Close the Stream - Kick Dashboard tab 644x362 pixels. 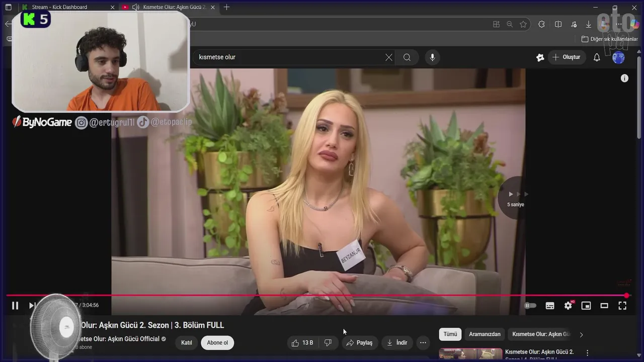pos(112,7)
